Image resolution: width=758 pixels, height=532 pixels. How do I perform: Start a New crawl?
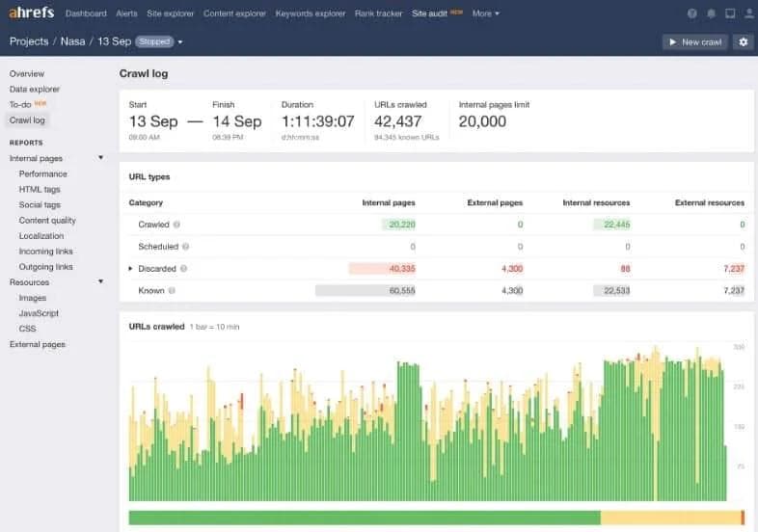click(694, 42)
